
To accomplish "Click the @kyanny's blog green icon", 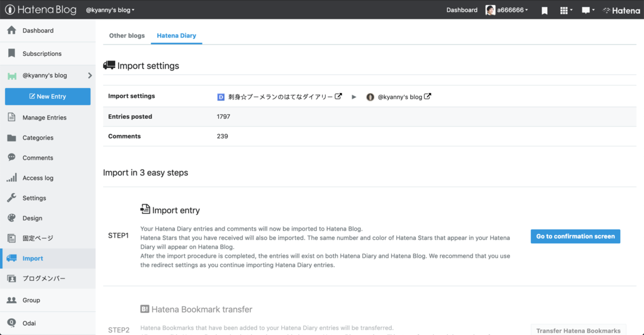I will point(12,76).
